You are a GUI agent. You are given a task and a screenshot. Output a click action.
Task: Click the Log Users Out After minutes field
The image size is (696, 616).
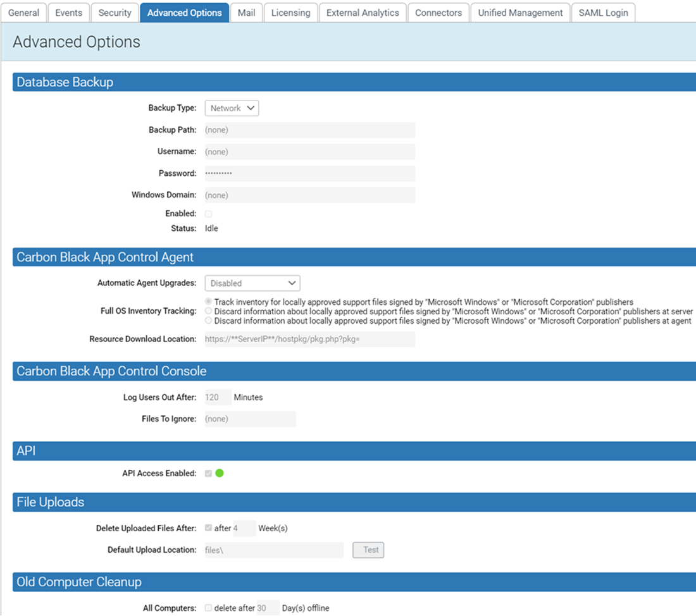(x=216, y=397)
